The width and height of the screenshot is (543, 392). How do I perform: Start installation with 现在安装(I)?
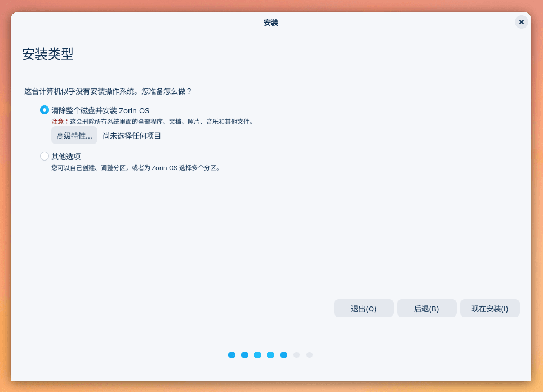point(489,308)
